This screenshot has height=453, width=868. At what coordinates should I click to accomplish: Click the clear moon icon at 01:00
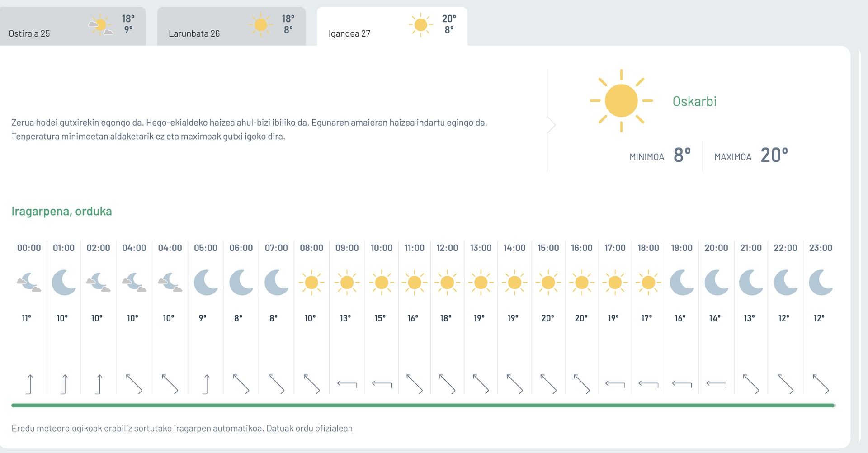[64, 283]
